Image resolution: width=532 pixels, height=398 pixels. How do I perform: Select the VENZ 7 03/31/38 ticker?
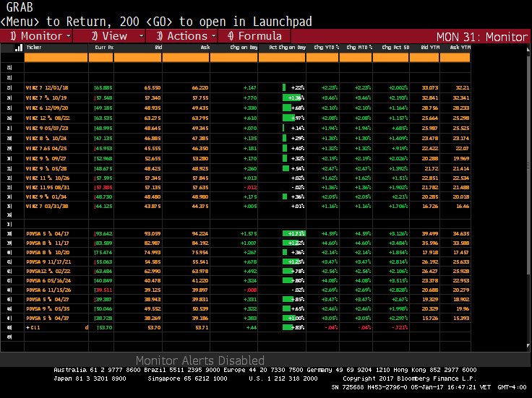click(x=47, y=206)
